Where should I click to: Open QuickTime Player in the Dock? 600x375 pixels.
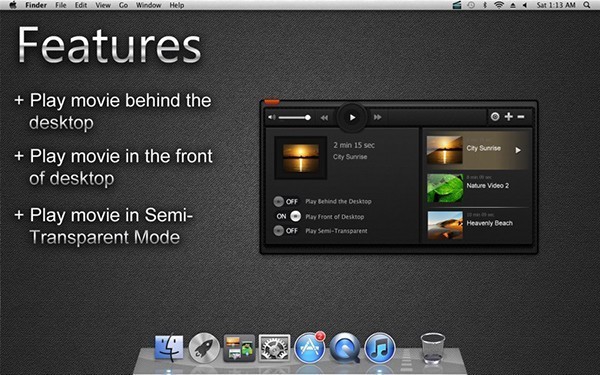tap(344, 347)
